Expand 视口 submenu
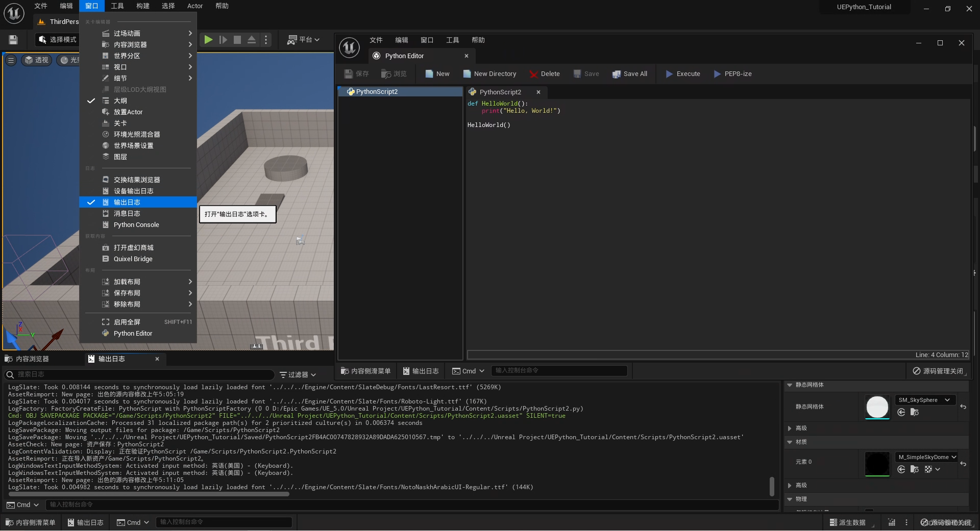Image resolution: width=980 pixels, height=531 pixels. [138, 67]
